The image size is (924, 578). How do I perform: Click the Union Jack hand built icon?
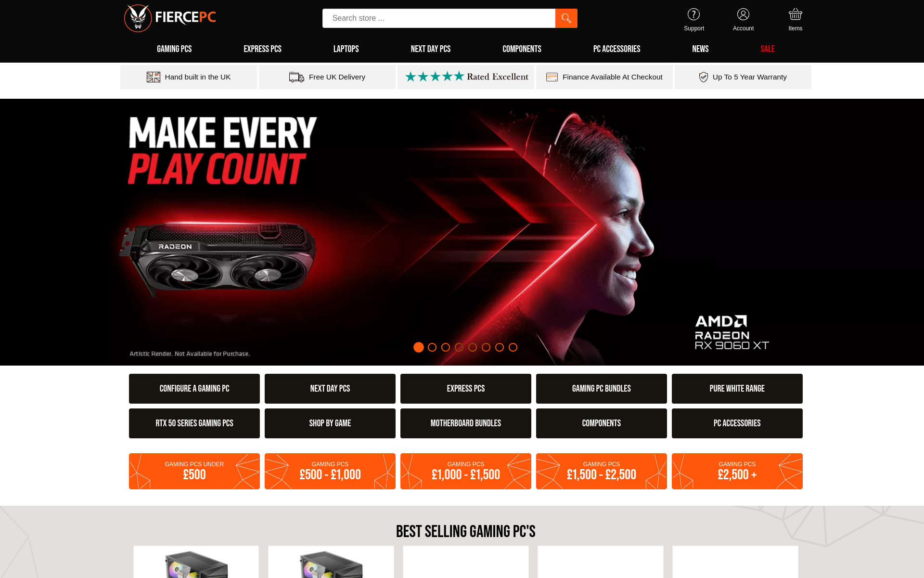click(154, 77)
